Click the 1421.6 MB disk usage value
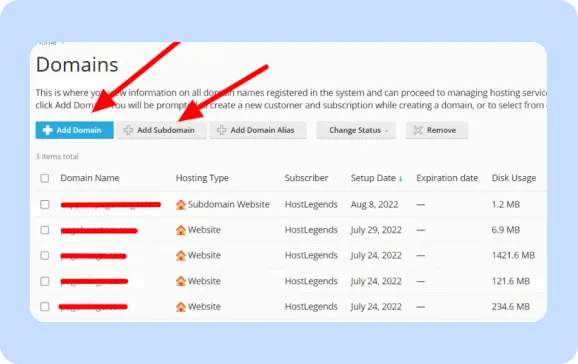 pyautogui.click(x=513, y=255)
